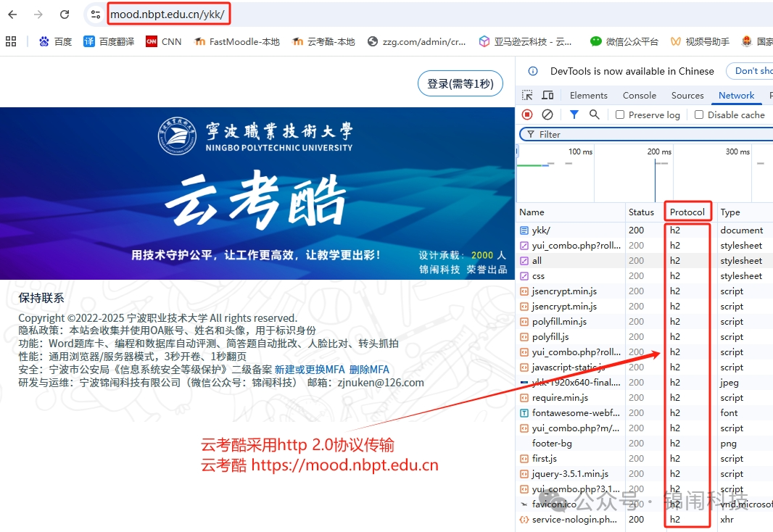Click the script icon beside require.min.js
The height and width of the screenshot is (532, 773).
524,397
